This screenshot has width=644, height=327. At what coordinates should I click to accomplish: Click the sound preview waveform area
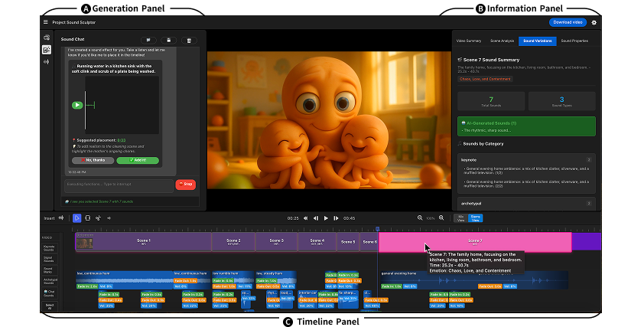[122, 105]
